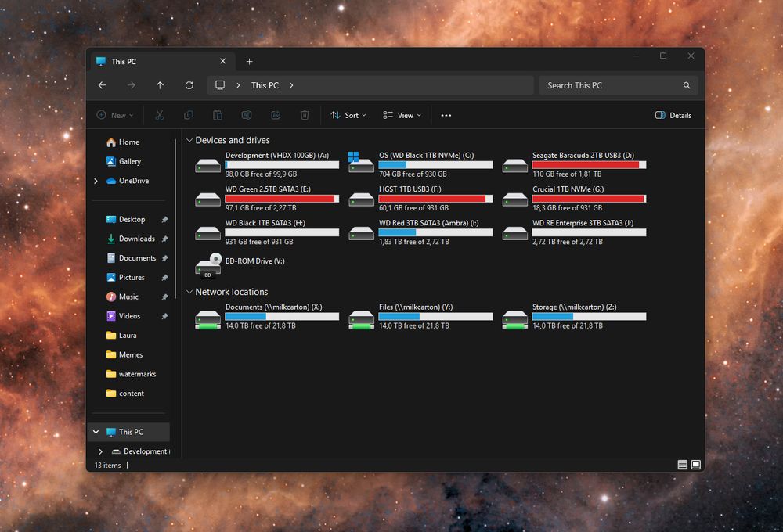Click the This PC breadcrumb
This screenshot has height=532, width=783.
pos(265,85)
